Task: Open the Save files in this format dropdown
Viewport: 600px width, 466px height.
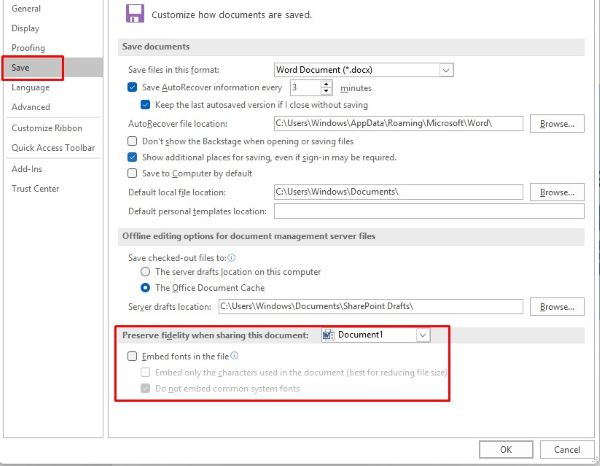Action: (446, 70)
